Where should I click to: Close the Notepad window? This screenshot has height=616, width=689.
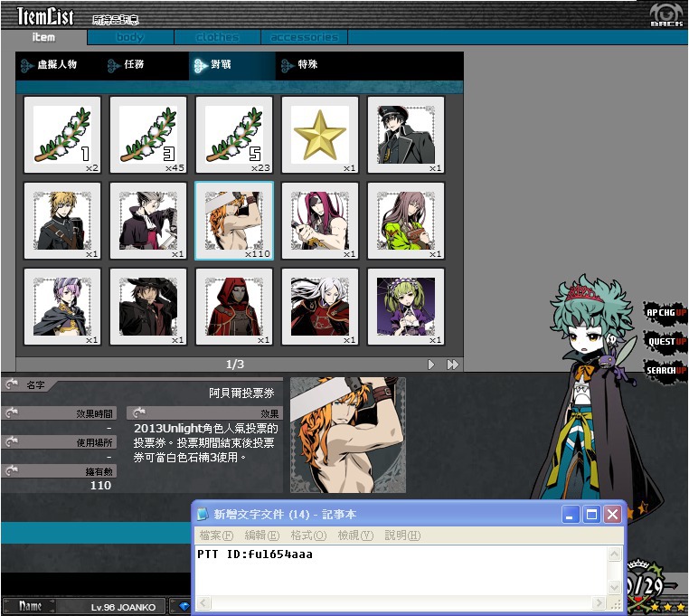point(612,514)
